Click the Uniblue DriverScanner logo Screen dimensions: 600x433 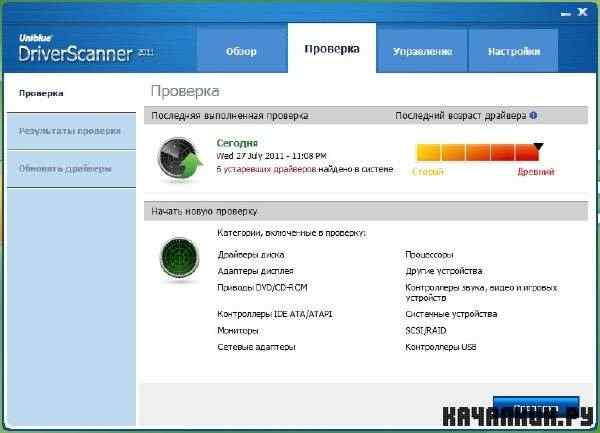click(x=85, y=49)
